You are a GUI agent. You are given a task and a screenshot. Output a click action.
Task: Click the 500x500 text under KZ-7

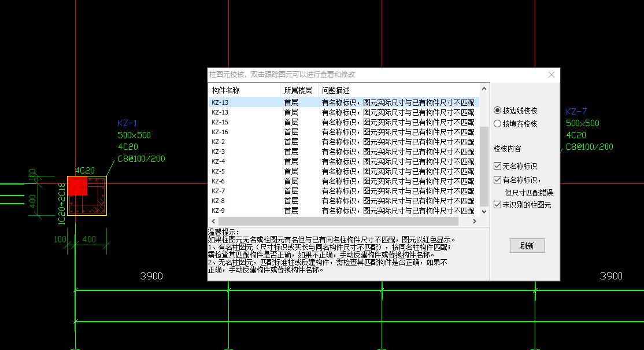pos(582,123)
